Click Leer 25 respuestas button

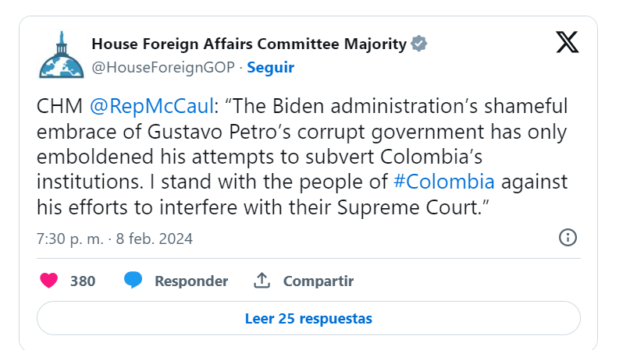click(308, 318)
